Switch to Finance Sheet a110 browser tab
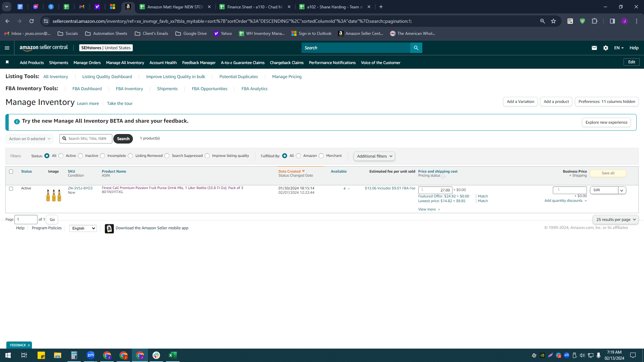The height and width of the screenshot is (362, 644). click(255, 7)
